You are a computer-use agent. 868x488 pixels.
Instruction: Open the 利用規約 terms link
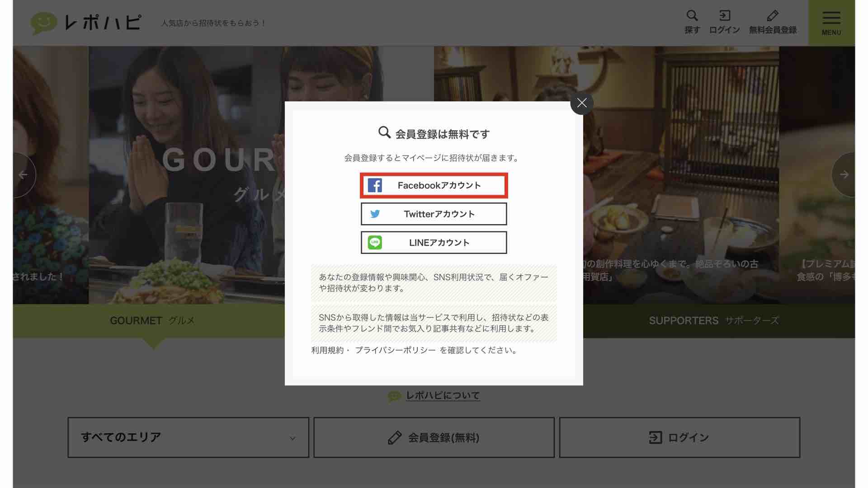[327, 350]
